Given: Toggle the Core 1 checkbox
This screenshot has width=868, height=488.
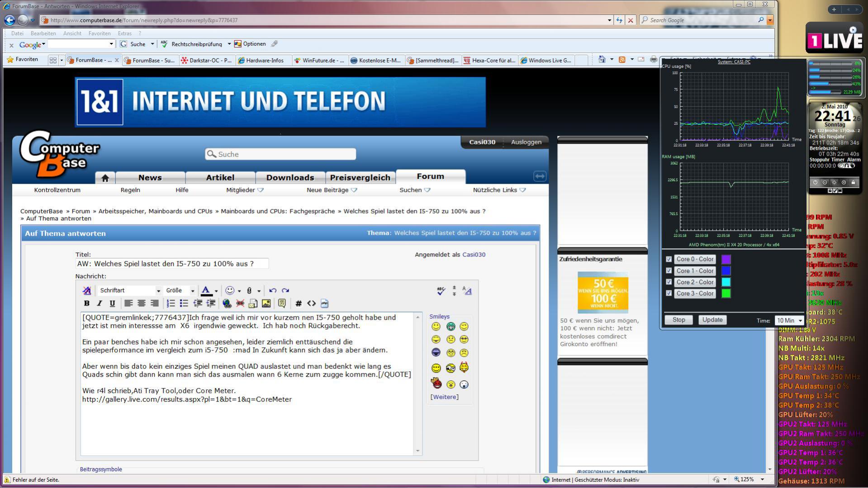Looking at the screenshot, I should pos(669,270).
